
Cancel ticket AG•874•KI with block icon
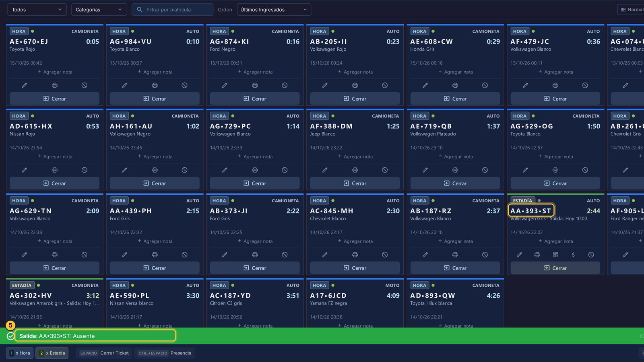285,85
